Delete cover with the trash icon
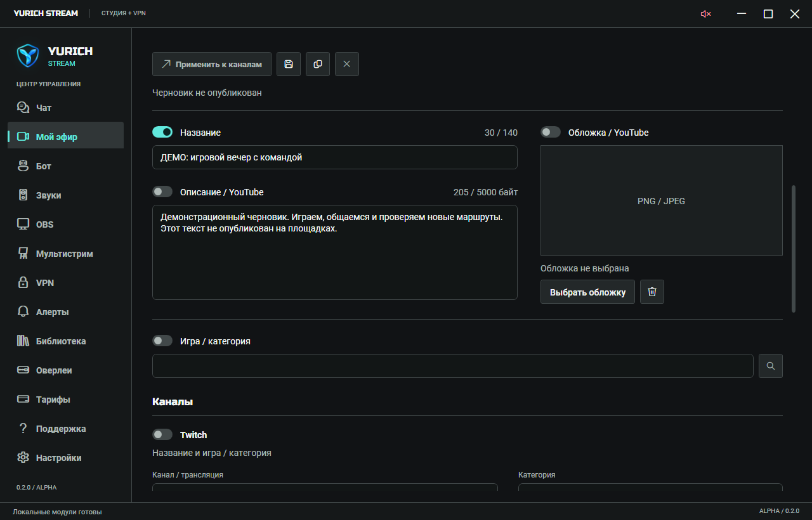812x520 pixels. click(x=652, y=292)
